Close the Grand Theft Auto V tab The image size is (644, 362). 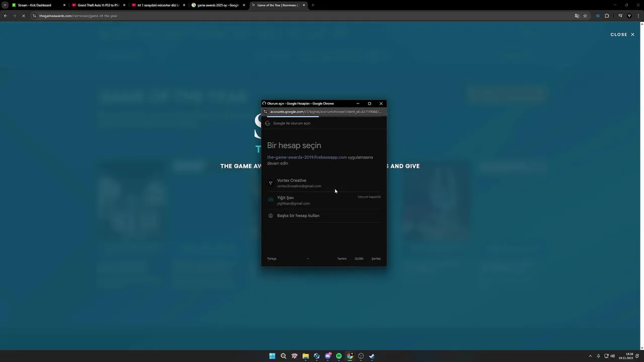pos(124,5)
